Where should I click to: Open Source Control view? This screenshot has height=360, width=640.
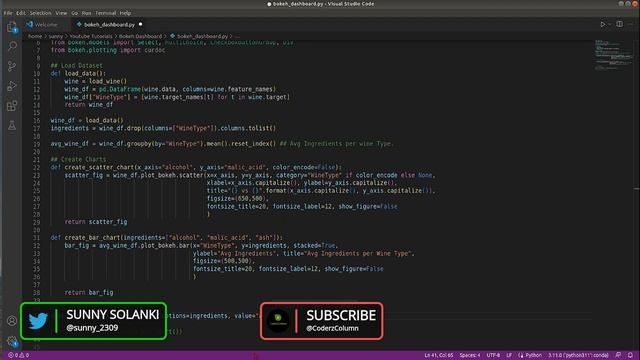click(x=12, y=66)
